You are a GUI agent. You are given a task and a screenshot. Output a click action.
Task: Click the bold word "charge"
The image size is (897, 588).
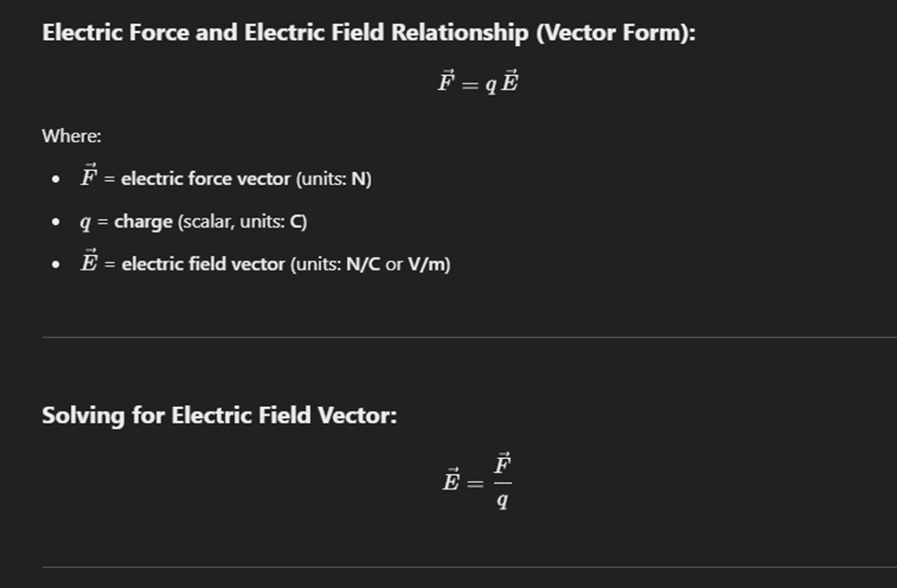[143, 222]
